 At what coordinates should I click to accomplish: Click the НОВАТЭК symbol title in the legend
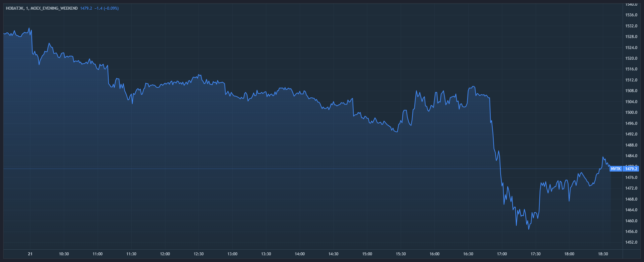[x=15, y=8]
